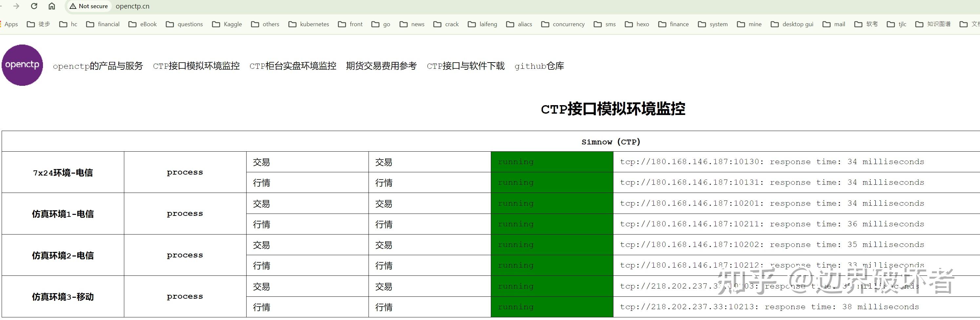The width and height of the screenshot is (980, 320).
Task: Click the green running cell for 7x24环境-电信 交易
Action: (551, 161)
